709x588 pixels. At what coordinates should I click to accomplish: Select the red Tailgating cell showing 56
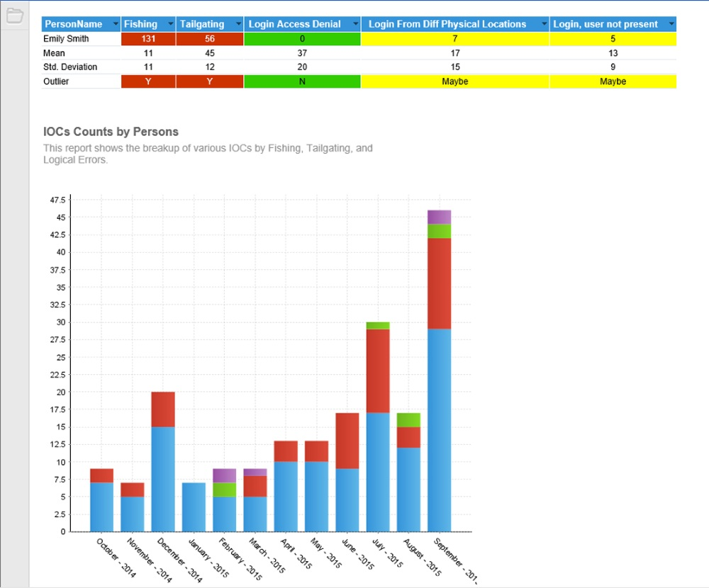[x=209, y=39]
